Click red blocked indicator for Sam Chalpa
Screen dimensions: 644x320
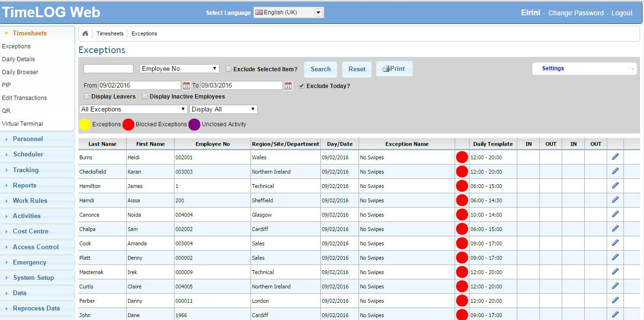(x=462, y=229)
